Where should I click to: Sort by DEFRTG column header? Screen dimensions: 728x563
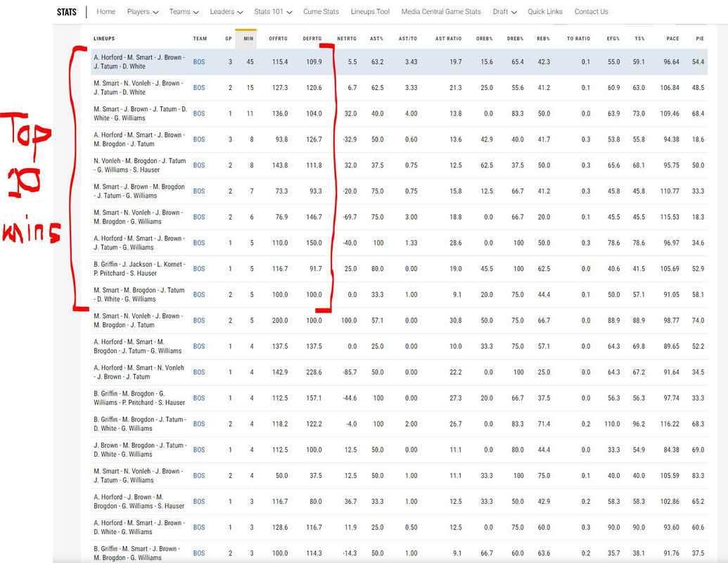312,39
